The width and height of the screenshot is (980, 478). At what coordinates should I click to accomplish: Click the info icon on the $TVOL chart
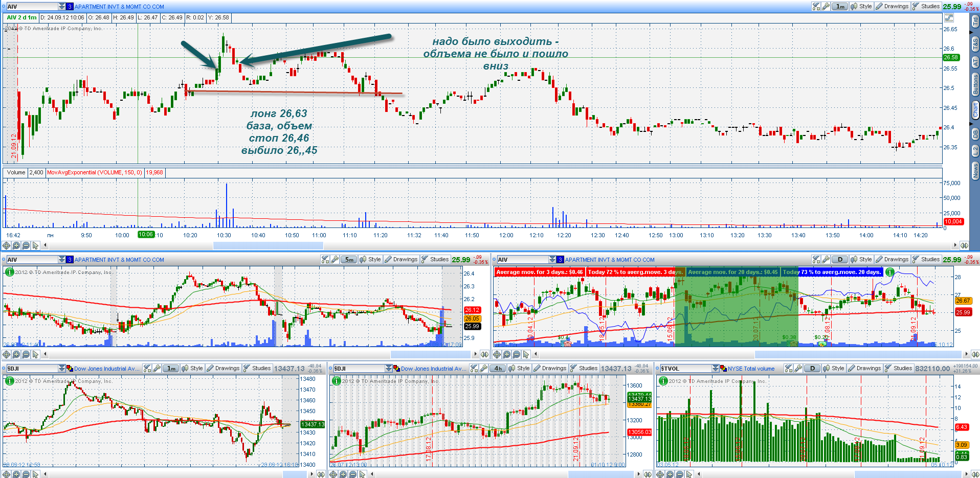tap(663, 381)
